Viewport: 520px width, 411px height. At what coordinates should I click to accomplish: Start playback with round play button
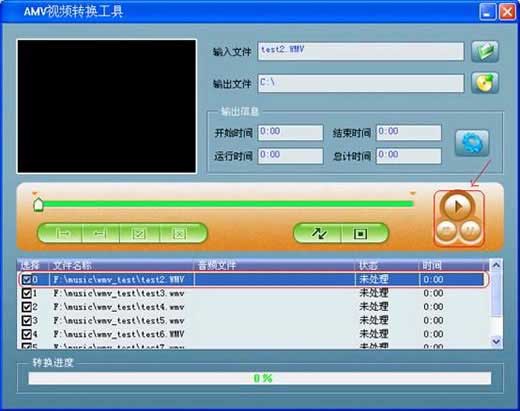coord(458,207)
